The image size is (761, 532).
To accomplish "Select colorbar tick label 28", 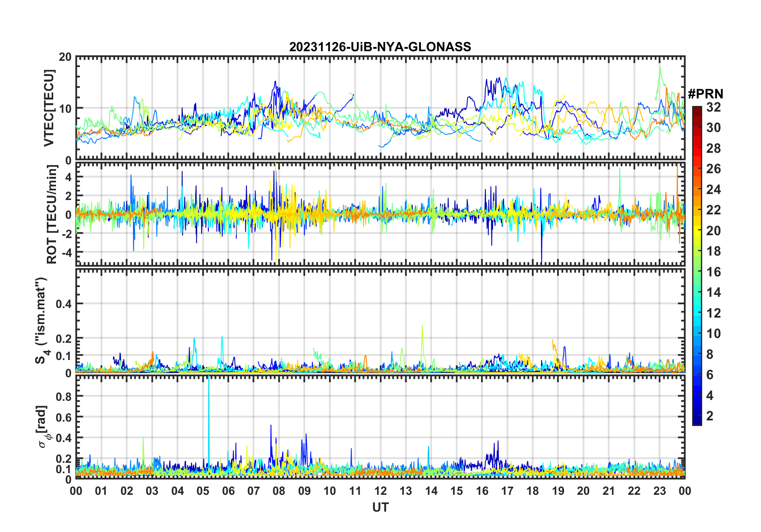I will pos(713,148).
